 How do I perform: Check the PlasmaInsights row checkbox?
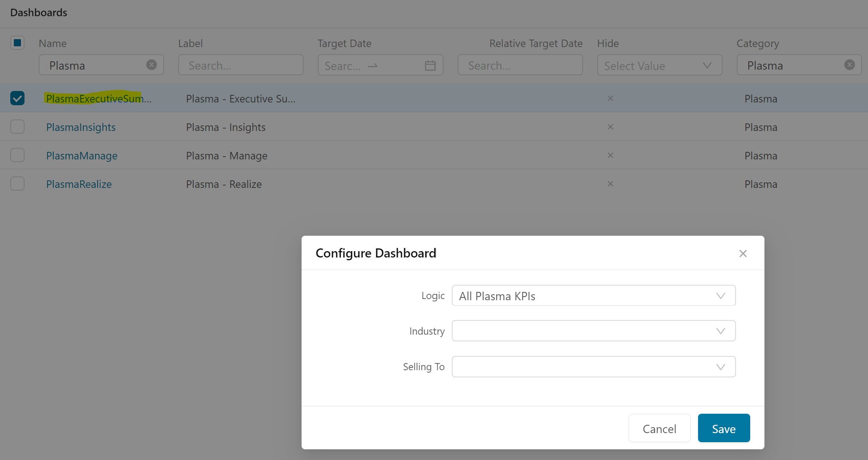[17, 127]
